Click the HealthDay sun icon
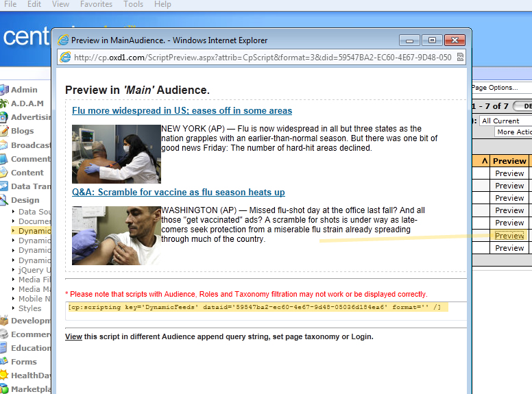The height and width of the screenshot is (394, 532). tap(4, 375)
